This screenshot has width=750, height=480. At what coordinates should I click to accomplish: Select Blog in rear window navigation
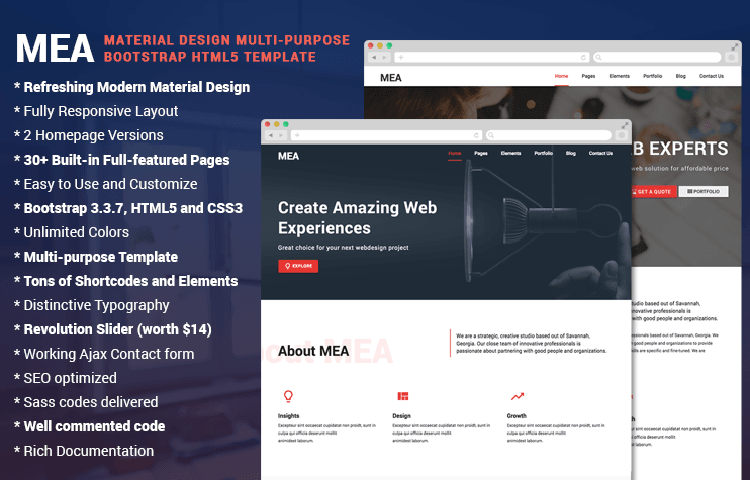pos(681,76)
